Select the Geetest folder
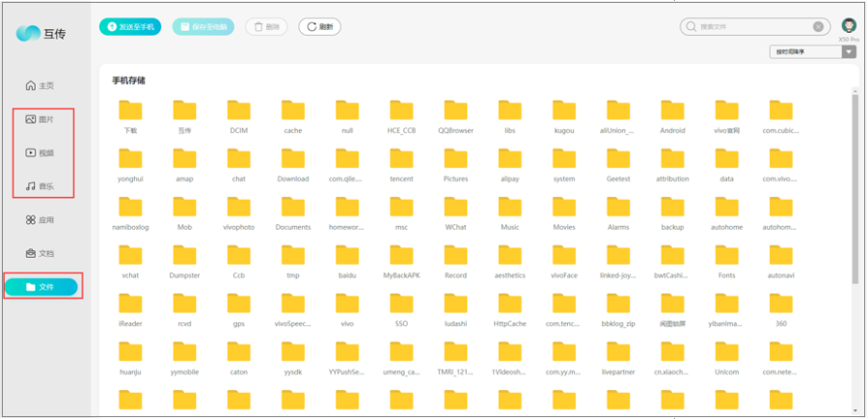 coord(619,164)
